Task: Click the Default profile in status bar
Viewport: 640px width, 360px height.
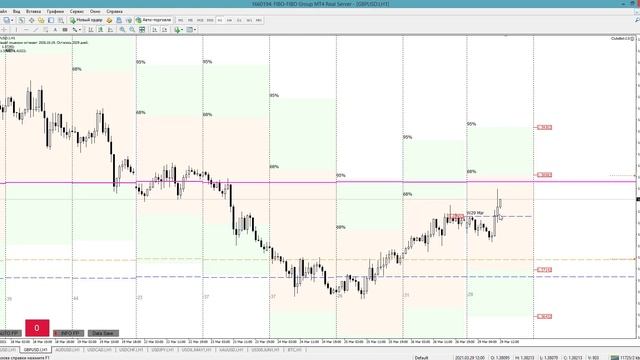Action: point(421,358)
